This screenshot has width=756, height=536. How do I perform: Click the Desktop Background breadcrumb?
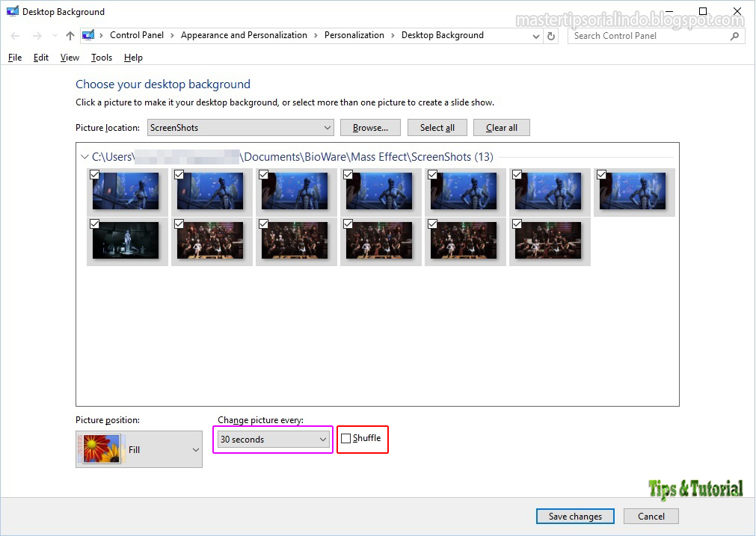coord(443,35)
